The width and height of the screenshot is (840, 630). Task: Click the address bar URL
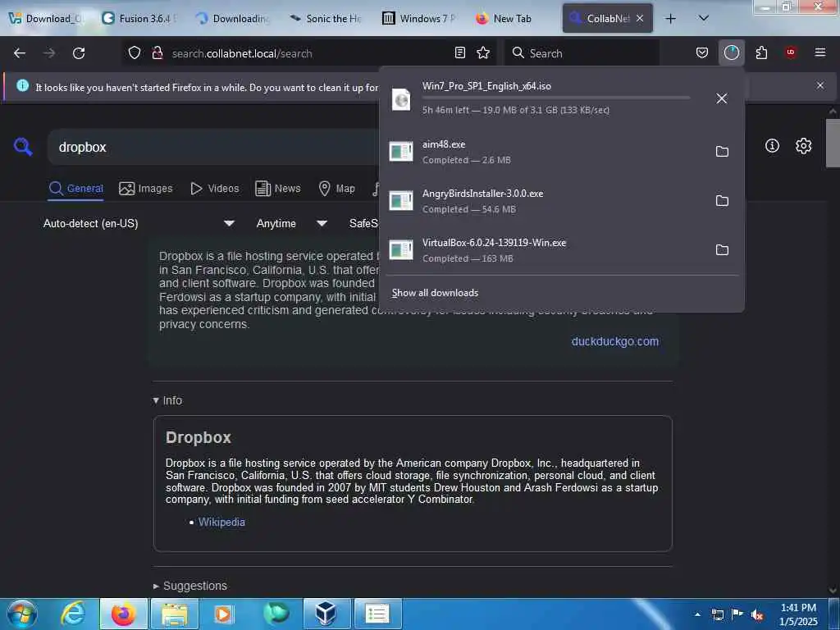(242, 53)
